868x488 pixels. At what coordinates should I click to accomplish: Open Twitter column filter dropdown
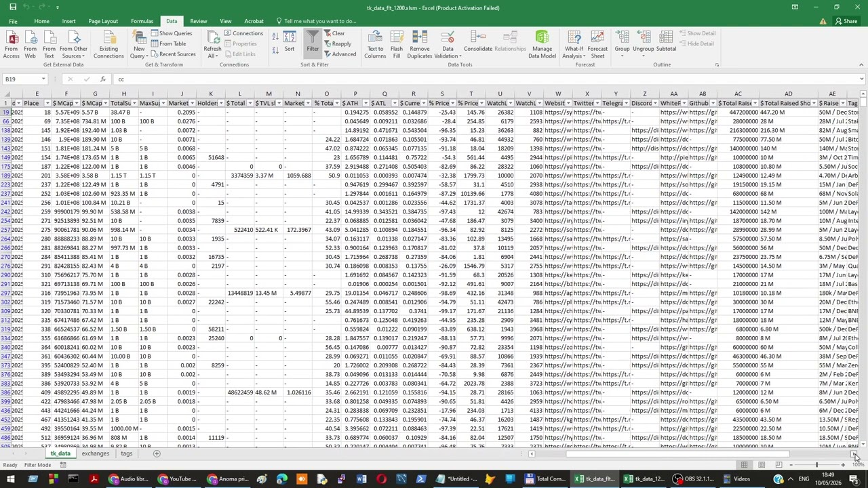coord(597,103)
